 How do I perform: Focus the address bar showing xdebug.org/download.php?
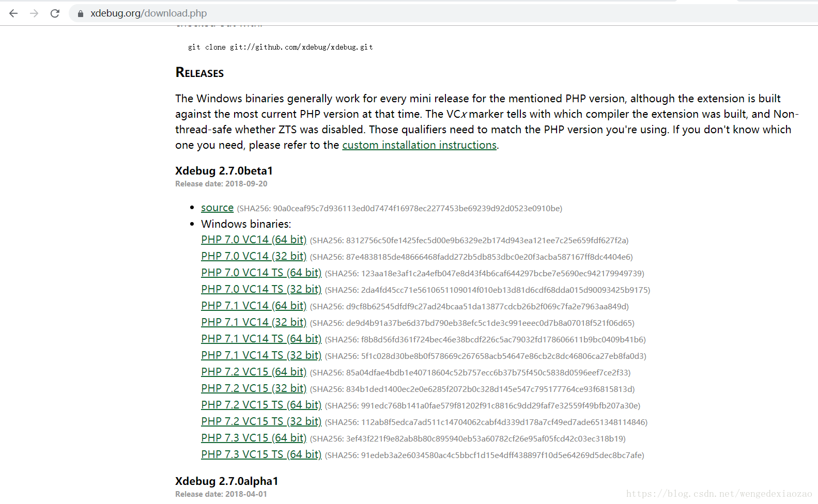[444, 13]
